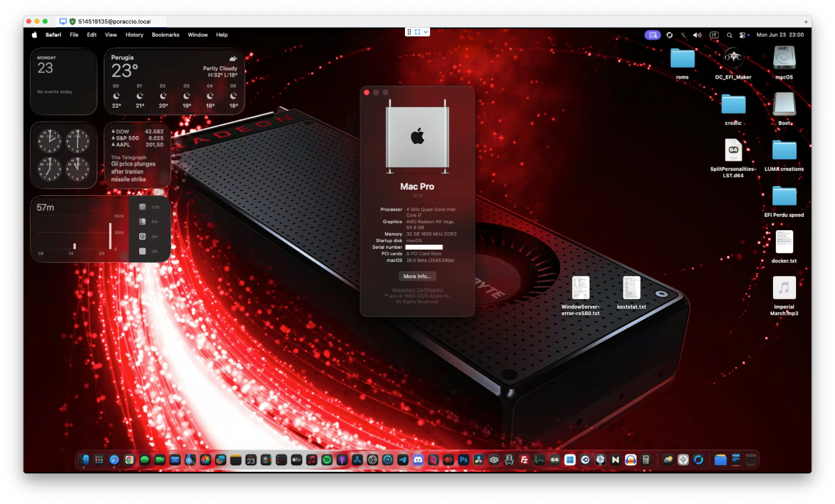The width and height of the screenshot is (835, 504).
Task: Click the More Info... button
Action: 417,276
